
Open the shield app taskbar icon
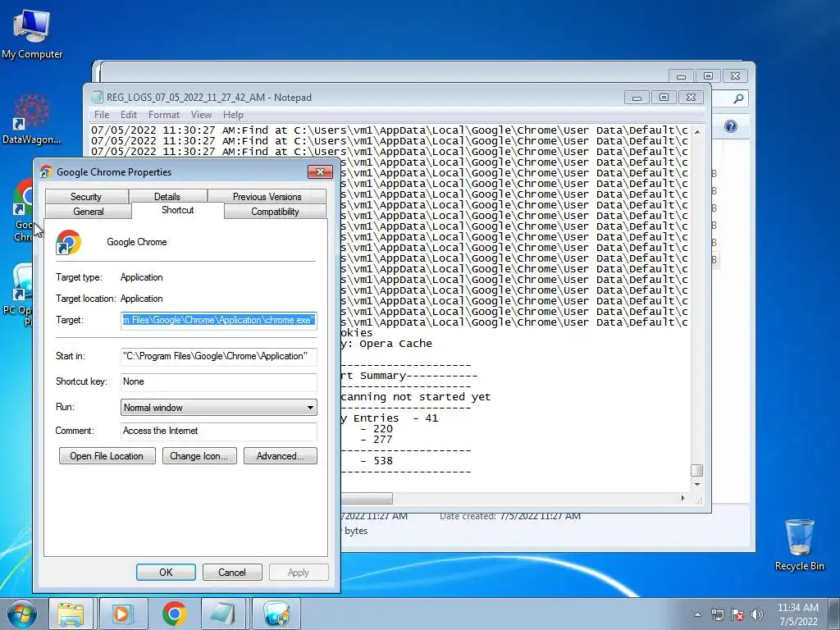pyautogui.click(x=276, y=614)
